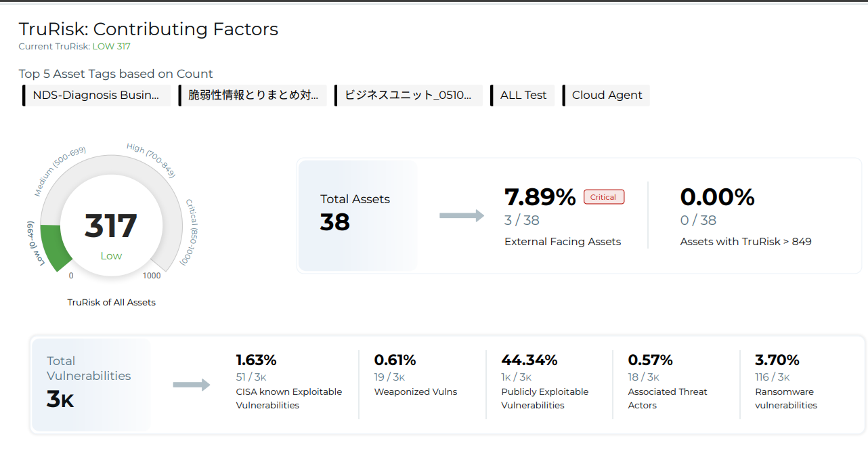This screenshot has width=868, height=468.
Task: Click the 317 score in the gauge
Action: click(111, 226)
